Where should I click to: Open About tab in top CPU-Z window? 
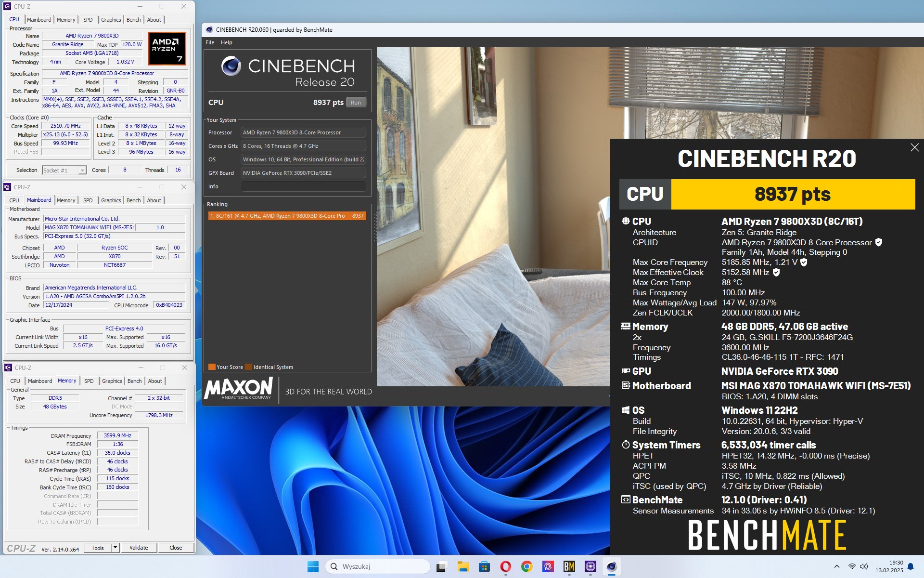[154, 20]
